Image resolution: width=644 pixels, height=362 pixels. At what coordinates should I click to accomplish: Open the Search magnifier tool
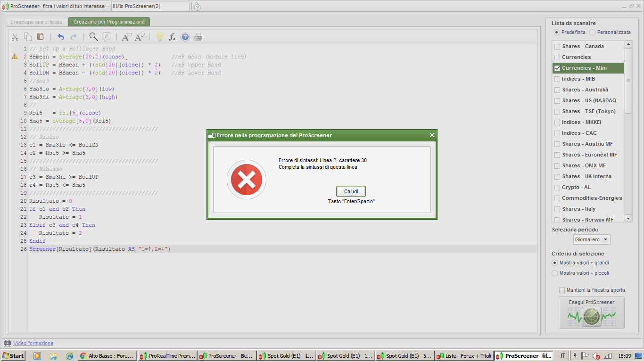click(94, 37)
